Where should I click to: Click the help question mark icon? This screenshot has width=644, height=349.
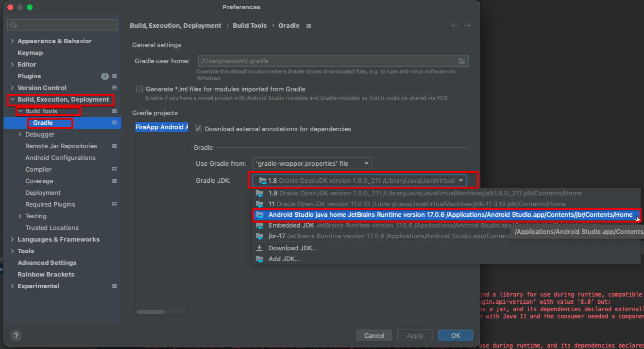tap(16, 335)
